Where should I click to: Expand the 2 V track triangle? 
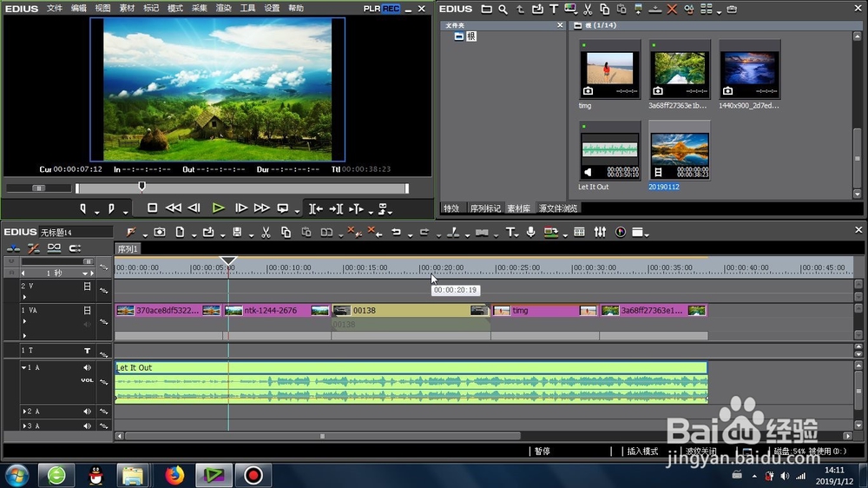tap(24, 298)
